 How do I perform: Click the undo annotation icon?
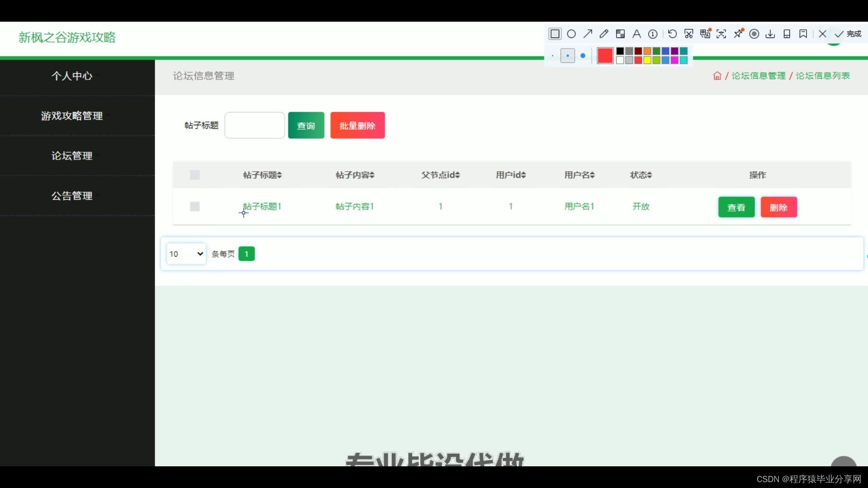click(672, 34)
